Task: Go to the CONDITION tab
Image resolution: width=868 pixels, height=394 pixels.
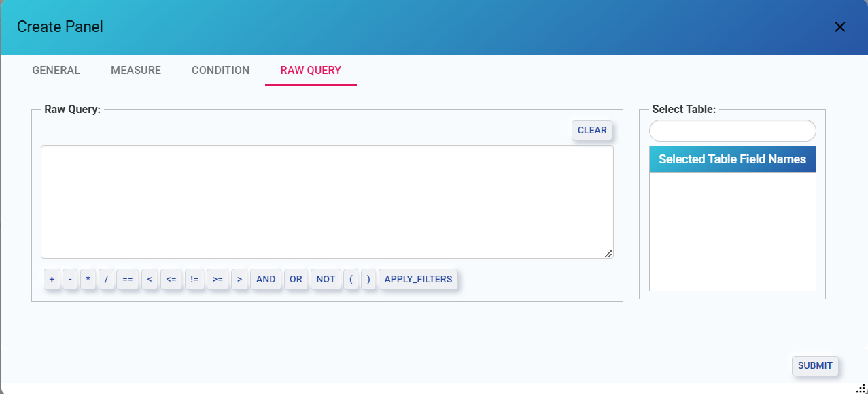Action: coord(221,70)
